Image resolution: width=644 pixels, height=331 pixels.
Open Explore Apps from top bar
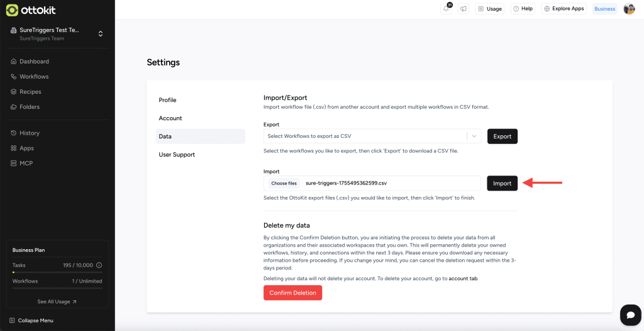563,9
